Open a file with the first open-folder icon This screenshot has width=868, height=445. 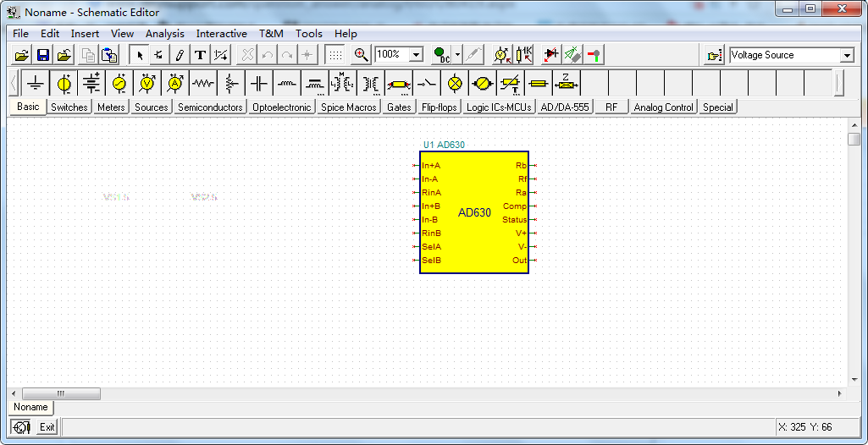(x=21, y=55)
